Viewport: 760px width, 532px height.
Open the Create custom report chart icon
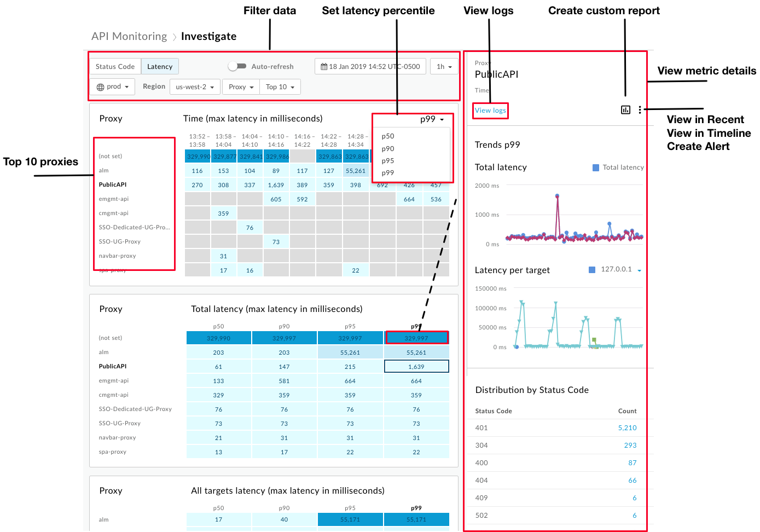pyautogui.click(x=625, y=109)
